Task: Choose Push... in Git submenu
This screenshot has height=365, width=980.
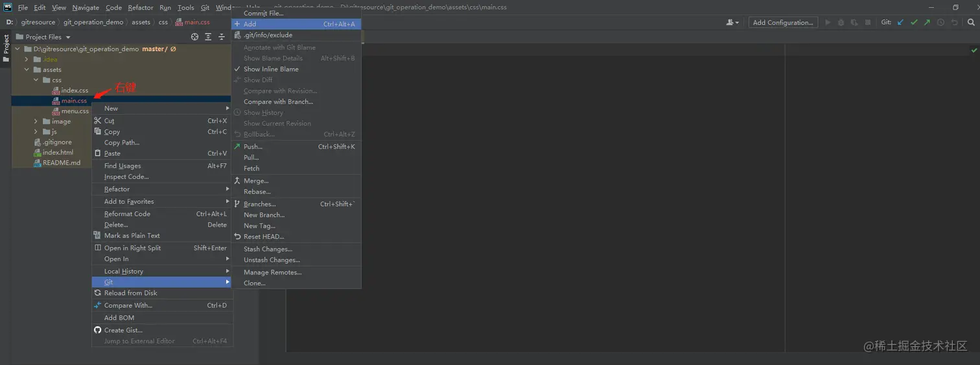Action: (x=296, y=147)
